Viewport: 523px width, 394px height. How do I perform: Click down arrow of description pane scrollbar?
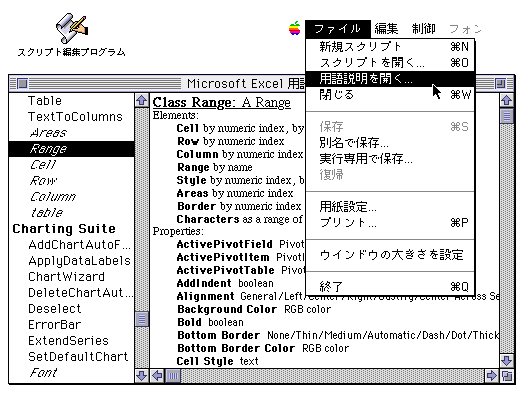(x=507, y=360)
